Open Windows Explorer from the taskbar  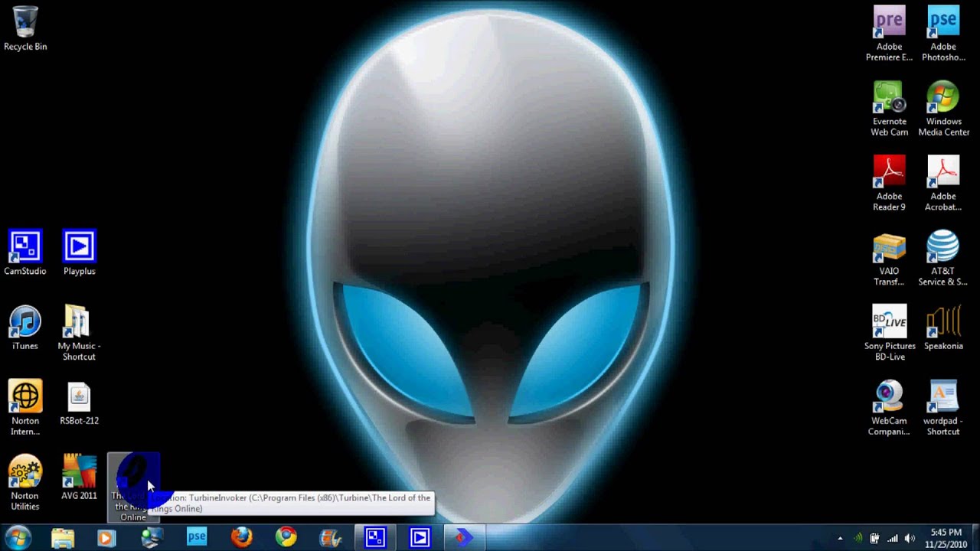[63, 537]
